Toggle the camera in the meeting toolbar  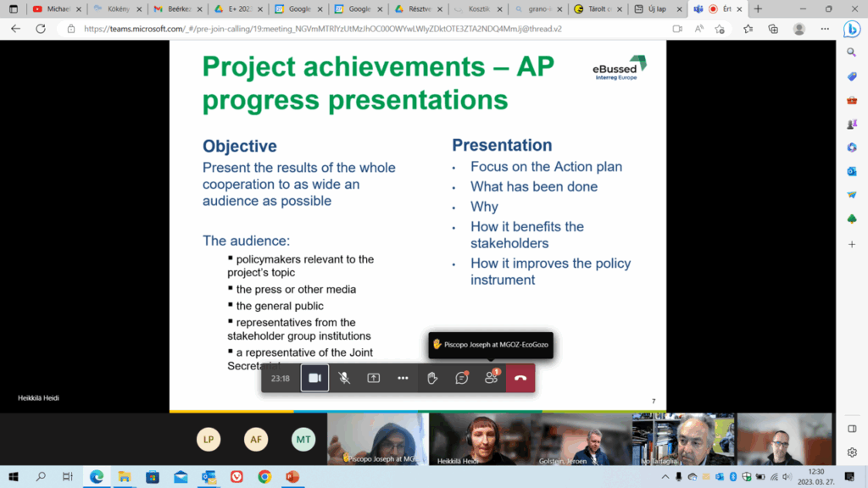[314, 378]
